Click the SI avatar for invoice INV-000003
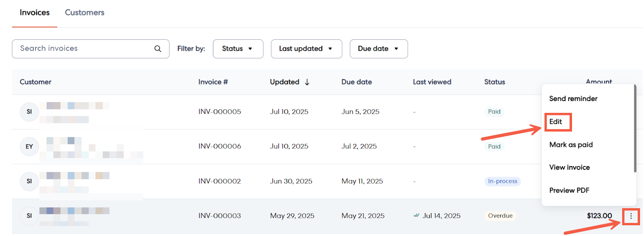Screen dimensions: 644x236 [x=29, y=216]
